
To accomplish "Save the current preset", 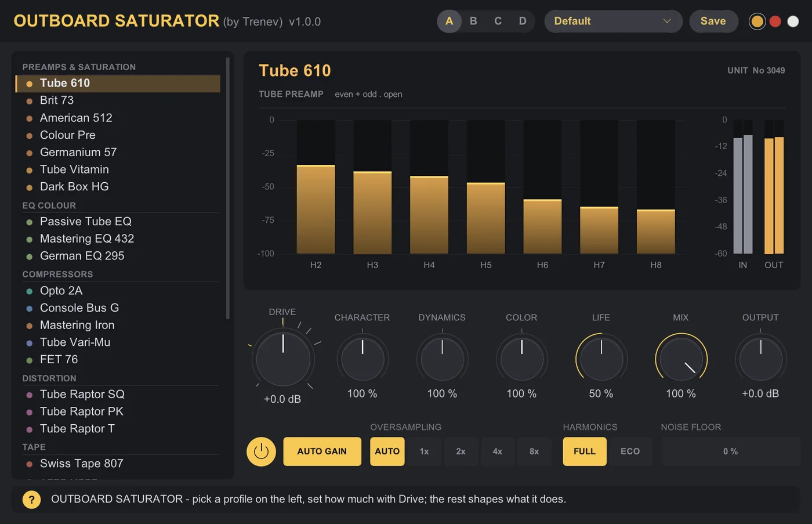I will click(x=713, y=21).
